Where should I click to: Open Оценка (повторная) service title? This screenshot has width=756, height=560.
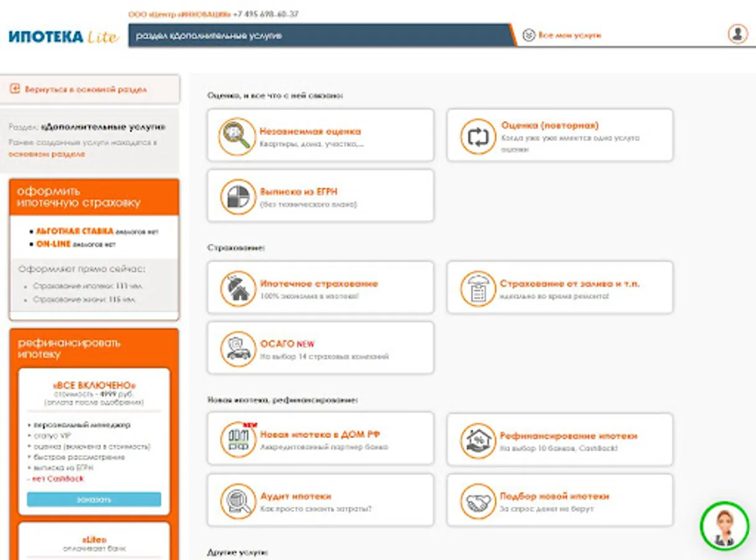coord(550,125)
